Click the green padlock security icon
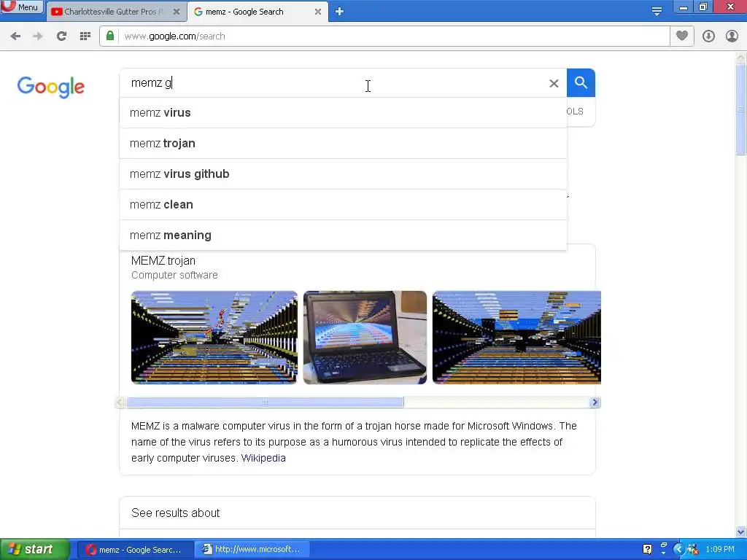This screenshot has height=560, width=747. (x=110, y=36)
